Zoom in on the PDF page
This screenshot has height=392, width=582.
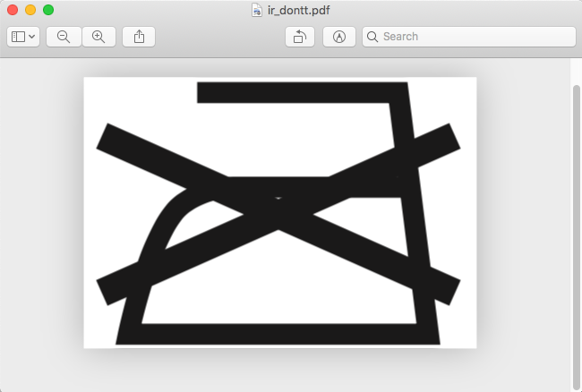tap(98, 37)
